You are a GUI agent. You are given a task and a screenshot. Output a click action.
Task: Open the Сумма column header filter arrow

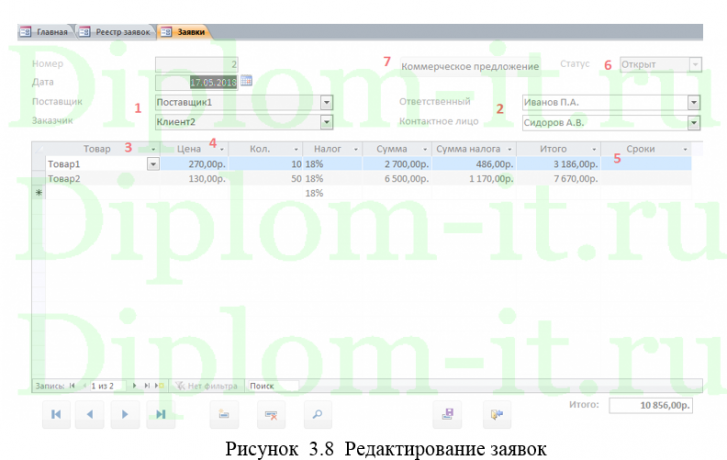(425, 149)
